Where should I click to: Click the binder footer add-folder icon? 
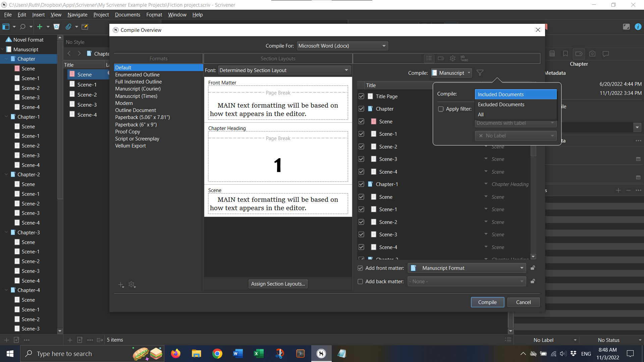tap(16, 340)
